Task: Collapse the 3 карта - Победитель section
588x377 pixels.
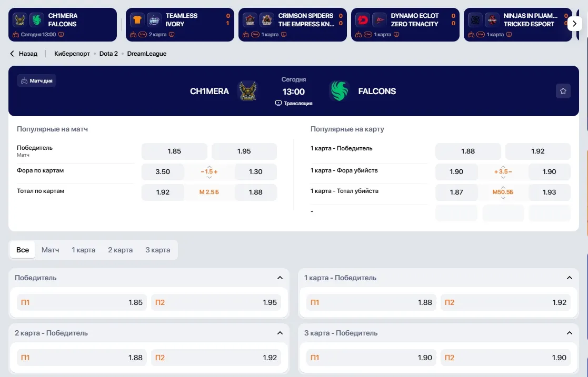Action: coord(569,333)
